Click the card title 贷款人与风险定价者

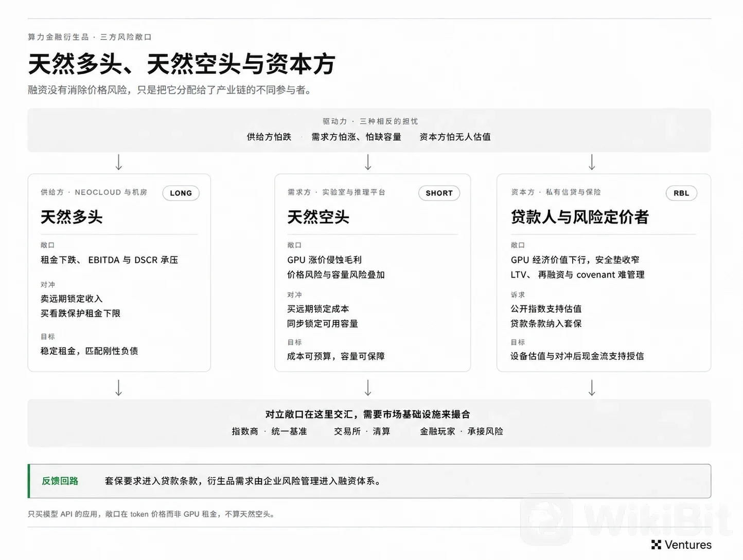click(x=579, y=217)
